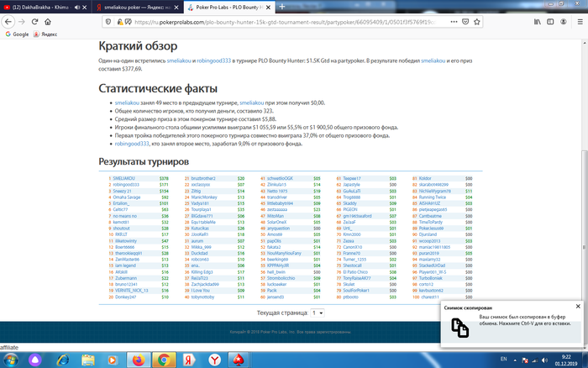
Task: Open player VERNITE_NICK_13 in results
Action: click(131, 291)
